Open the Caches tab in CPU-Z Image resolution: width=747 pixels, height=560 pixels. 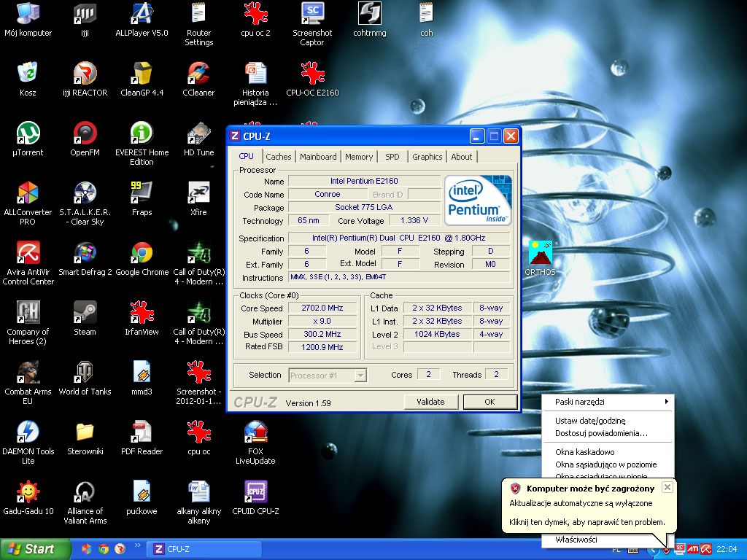(x=278, y=157)
